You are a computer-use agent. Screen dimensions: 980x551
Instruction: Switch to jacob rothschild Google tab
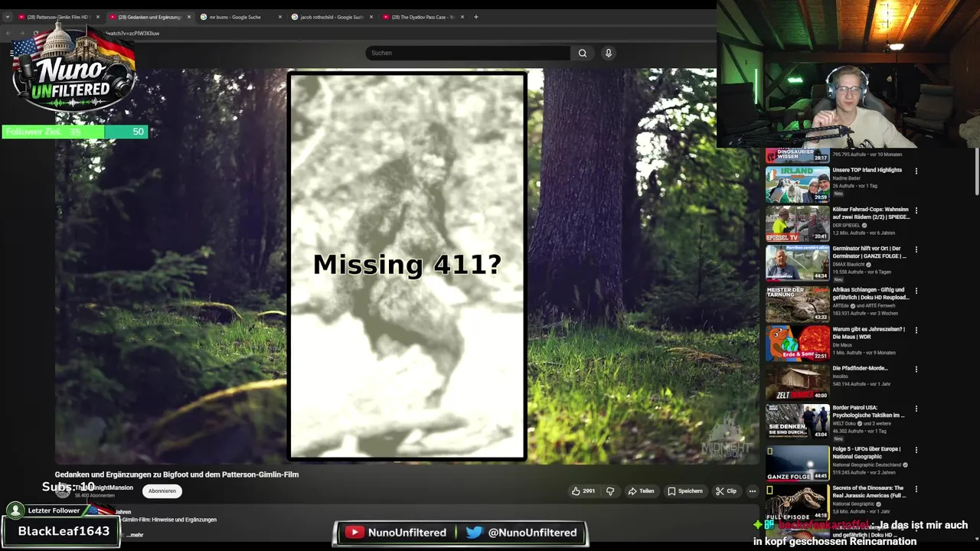(x=331, y=17)
